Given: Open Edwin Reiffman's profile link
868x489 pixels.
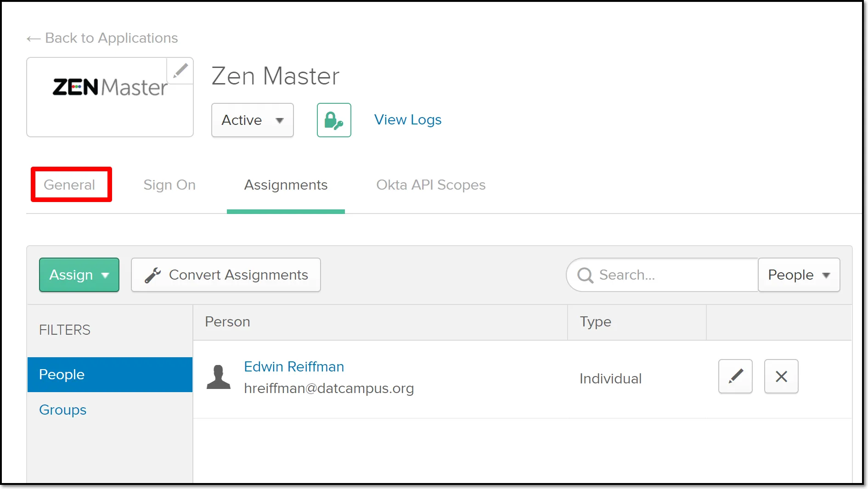Looking at the screenshot, I should click(294, 366).
